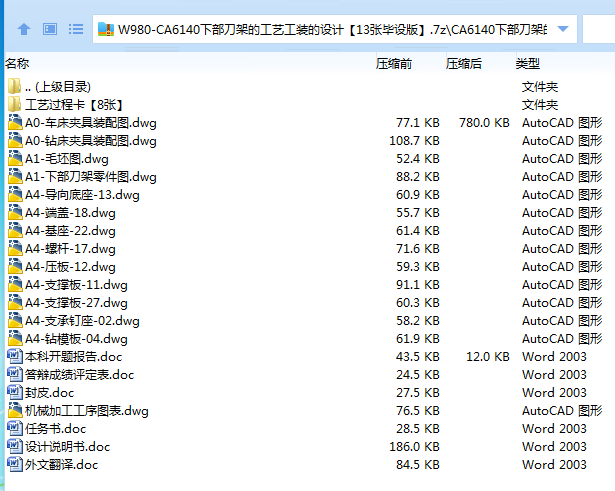Click the archive path address field

point(335,29)
